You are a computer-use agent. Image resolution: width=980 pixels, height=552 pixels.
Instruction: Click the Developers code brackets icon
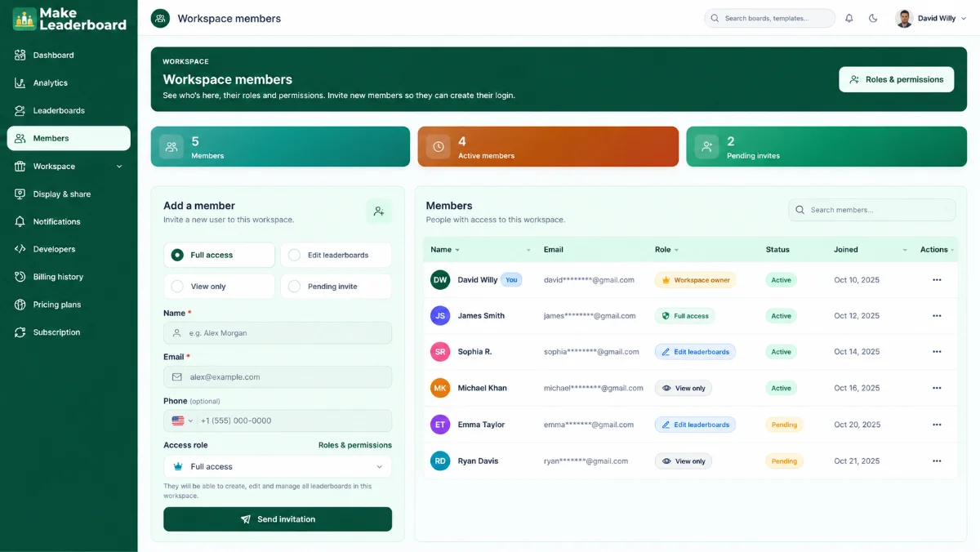coord(20,249)
